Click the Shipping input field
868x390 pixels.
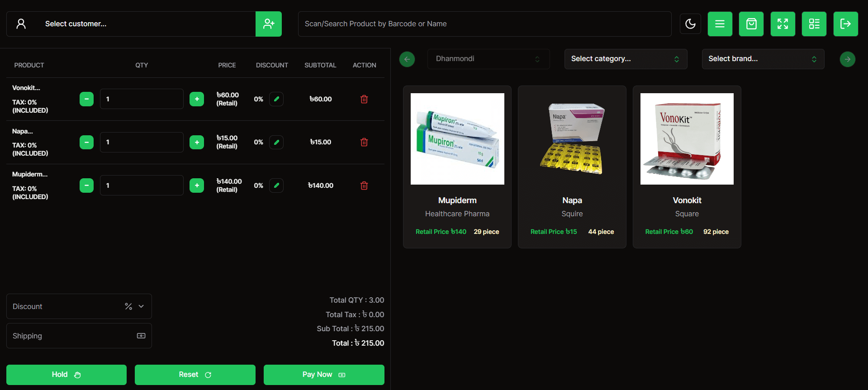(x=79, y=336)
